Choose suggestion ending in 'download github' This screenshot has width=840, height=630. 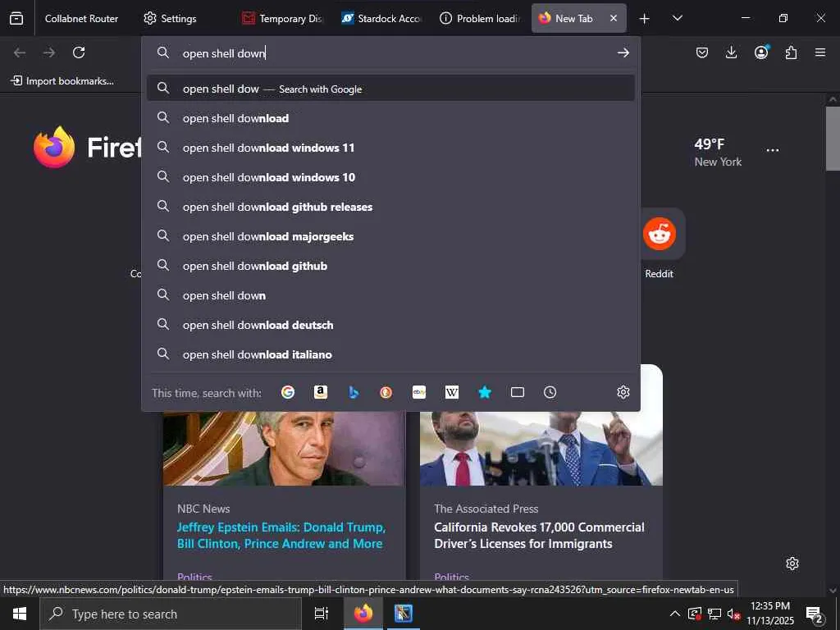point(390,266)
